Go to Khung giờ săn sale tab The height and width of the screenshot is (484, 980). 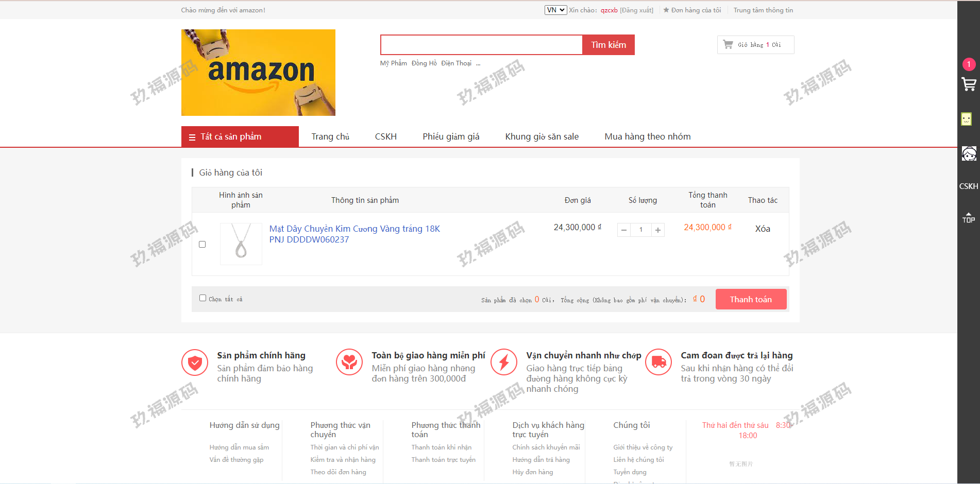point(542,137)
